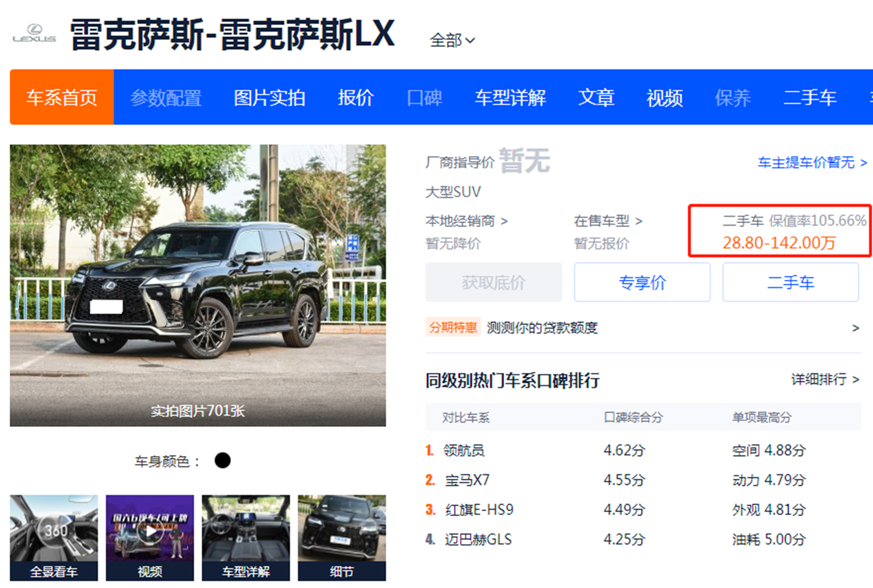The image size is (873, 588).
Task: Open the 细节 thumbnail
Action: click(341, 538)
